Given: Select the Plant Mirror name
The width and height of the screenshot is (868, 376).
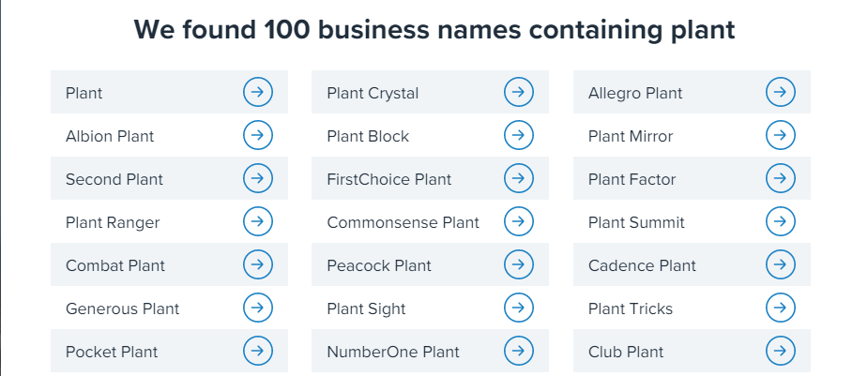Looking at the screenshot, I should [x=631, y=136].
